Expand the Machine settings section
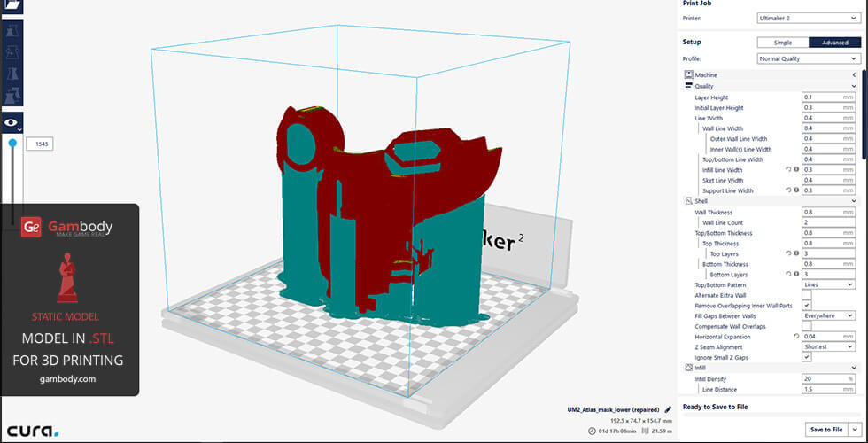 pyautogui.click(x=769, y=75)
